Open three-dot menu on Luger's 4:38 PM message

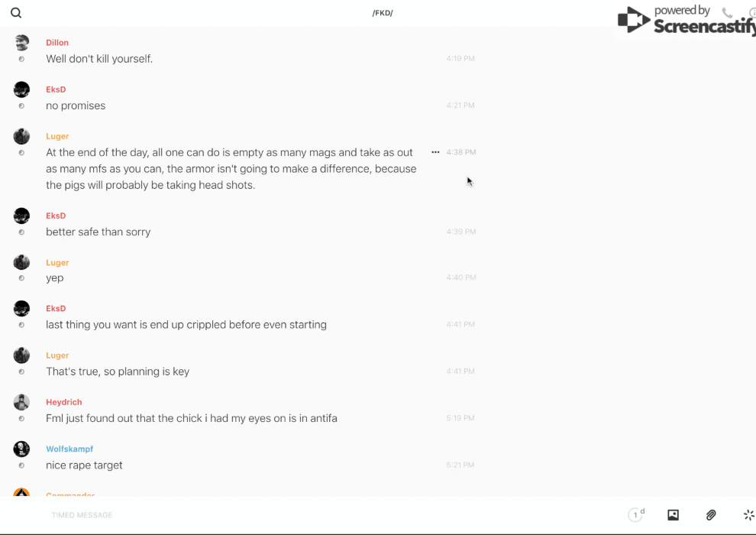tap(435, 152)
